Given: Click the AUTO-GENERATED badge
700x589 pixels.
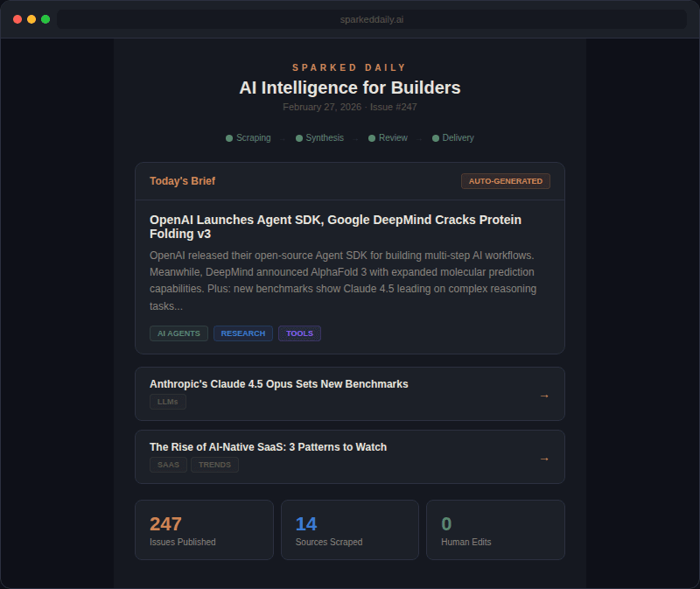Looking at the screenshot, I should coord(506,181).
